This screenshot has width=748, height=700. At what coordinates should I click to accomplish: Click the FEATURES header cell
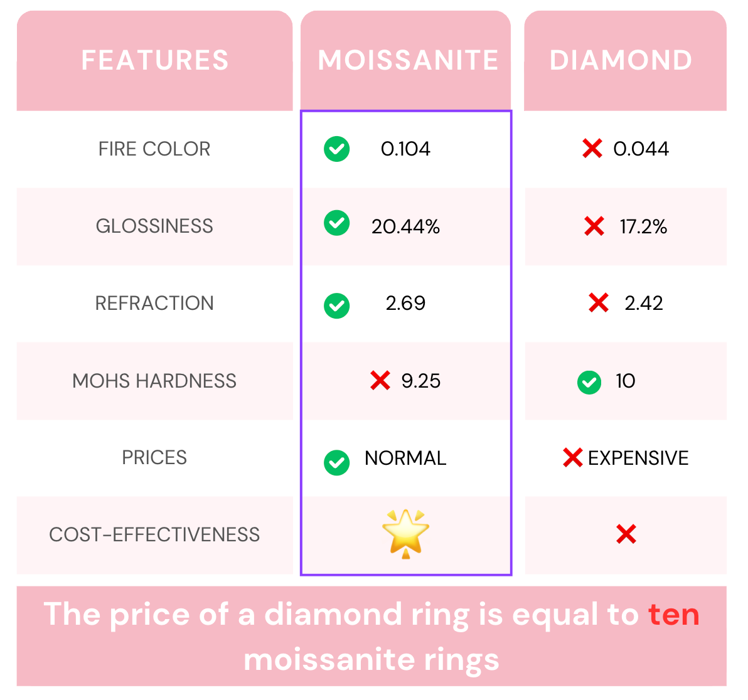tap(154, 61)
